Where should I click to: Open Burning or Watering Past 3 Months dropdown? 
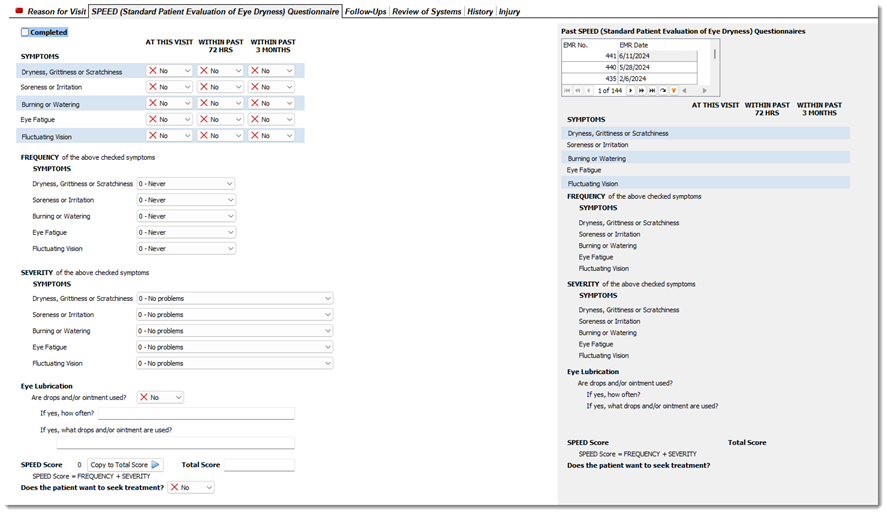pyautogui.click(x=272, y=103)
